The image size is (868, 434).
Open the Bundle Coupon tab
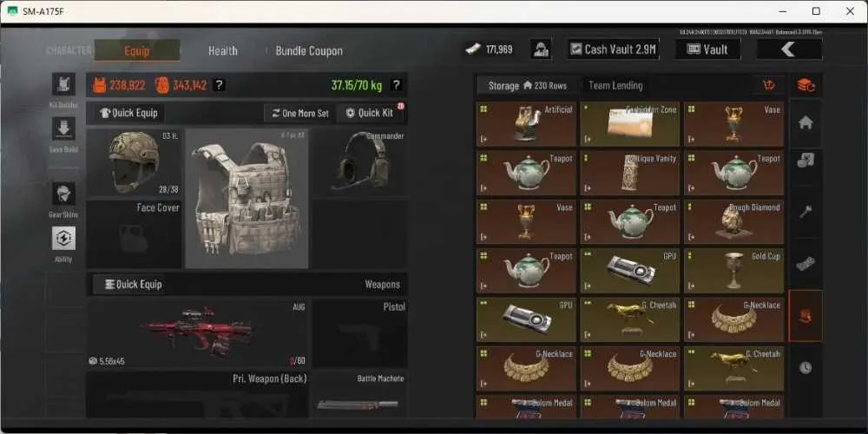click(309, 51)
